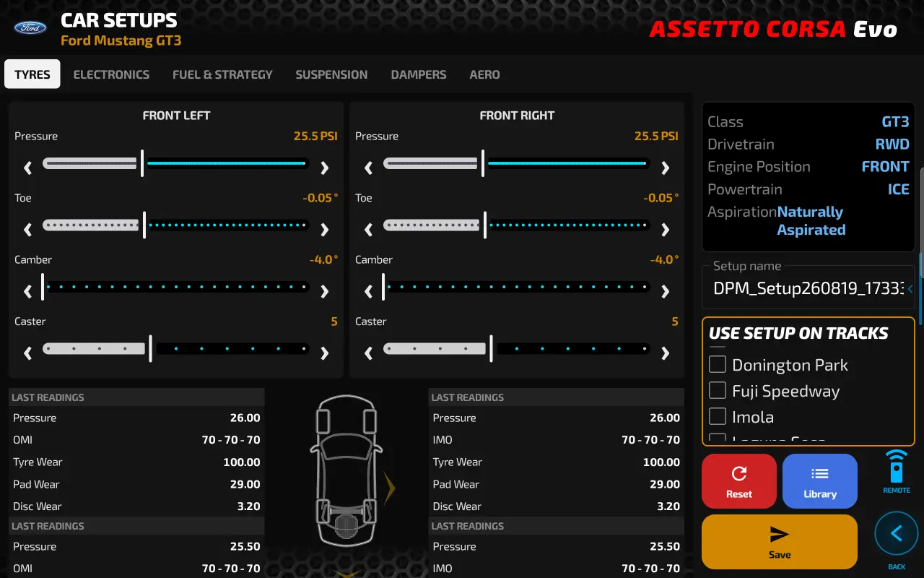Increase Front Left toe with right arrow
The height and width of the screenshot is (578, 924).
[324, 230]
